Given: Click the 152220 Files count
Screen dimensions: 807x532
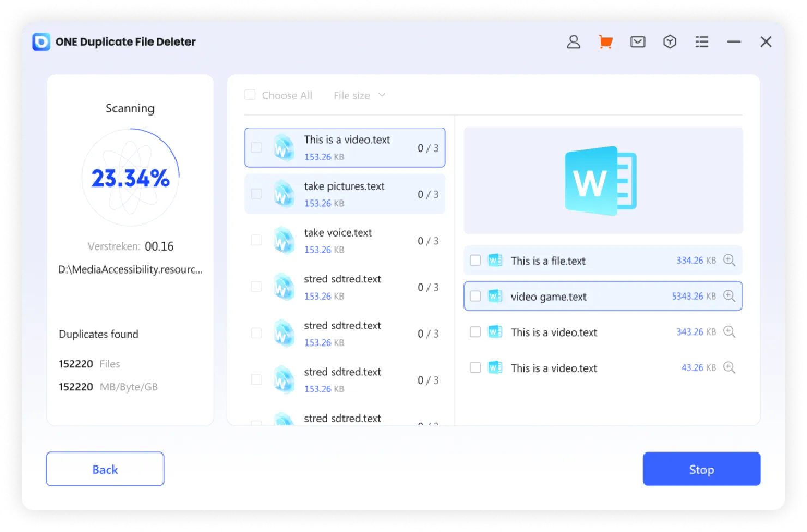Looking at the screenshot, I should point(89,364).
